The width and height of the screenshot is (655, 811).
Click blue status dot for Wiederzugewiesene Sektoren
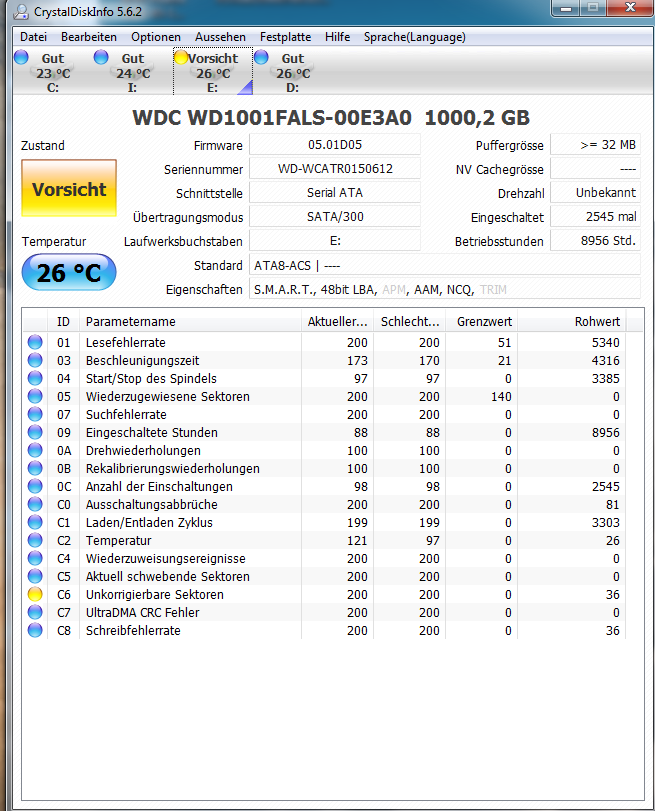coord(35,396)
